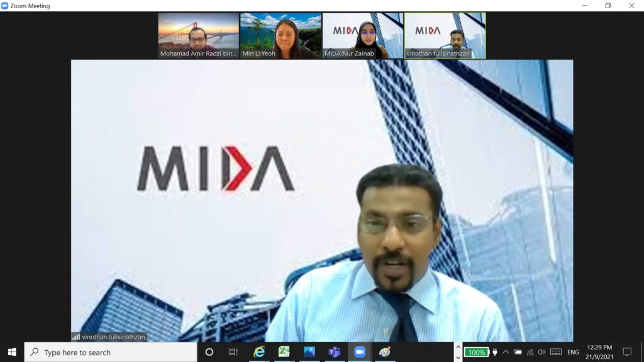644x362 pixels.
Task: Open the Action Center notification button
Action: point(629,353)
